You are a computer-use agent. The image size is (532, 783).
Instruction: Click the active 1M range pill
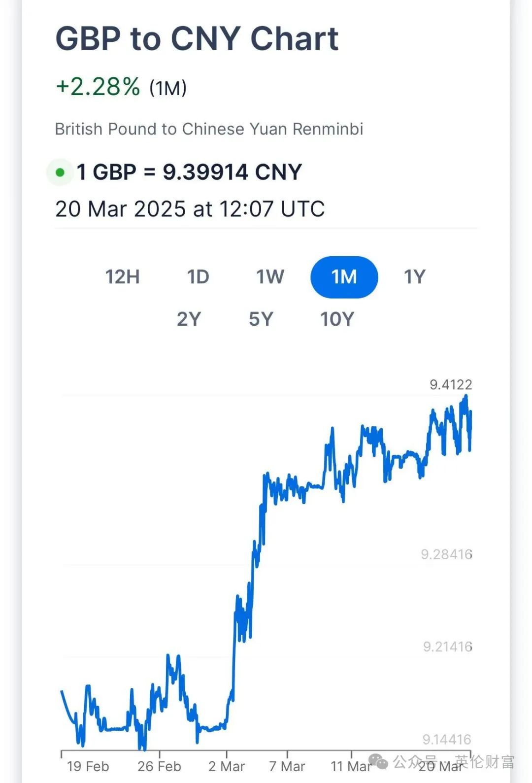coord(344,277)
